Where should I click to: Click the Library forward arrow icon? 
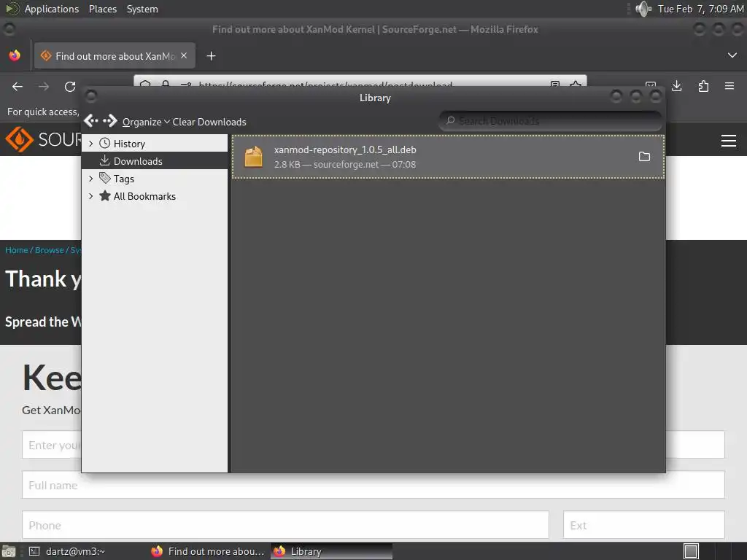pos(110,121)
